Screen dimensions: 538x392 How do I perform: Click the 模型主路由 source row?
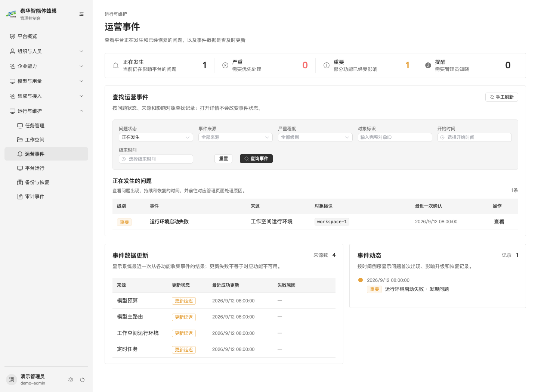tap(224, 317)
